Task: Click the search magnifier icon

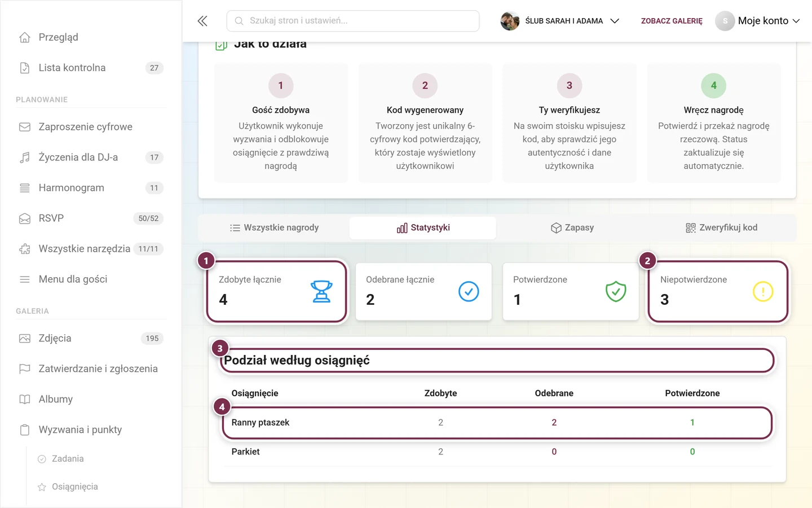Action: pos(239,21)
